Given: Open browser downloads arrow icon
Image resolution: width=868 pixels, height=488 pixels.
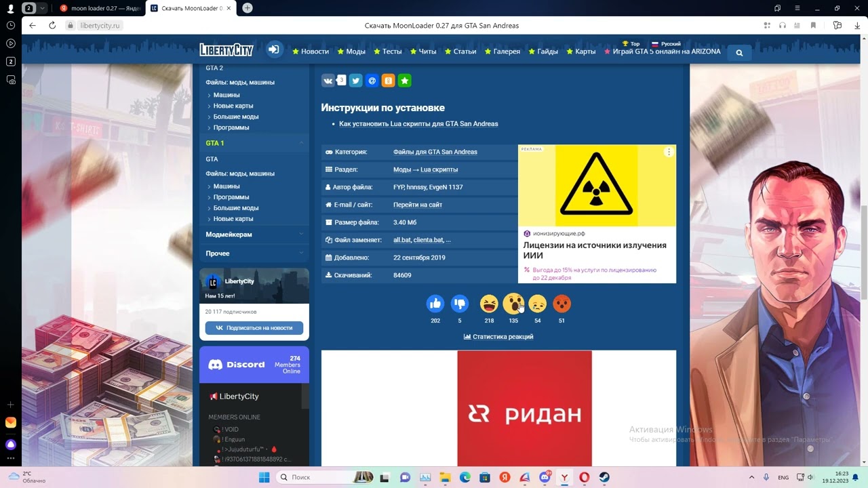Looking at the screenshot, I should click(857, 25).
